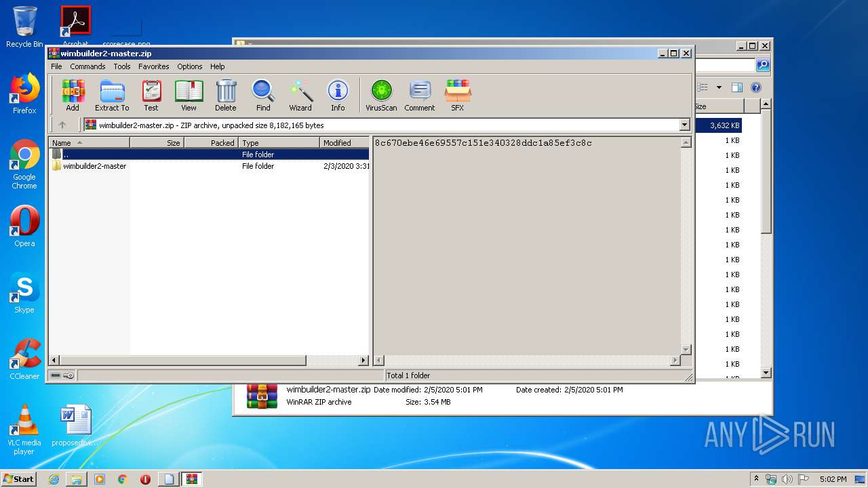Sort by Type column
The width and height of the screenshot is (868, 488).
(279, 143)
